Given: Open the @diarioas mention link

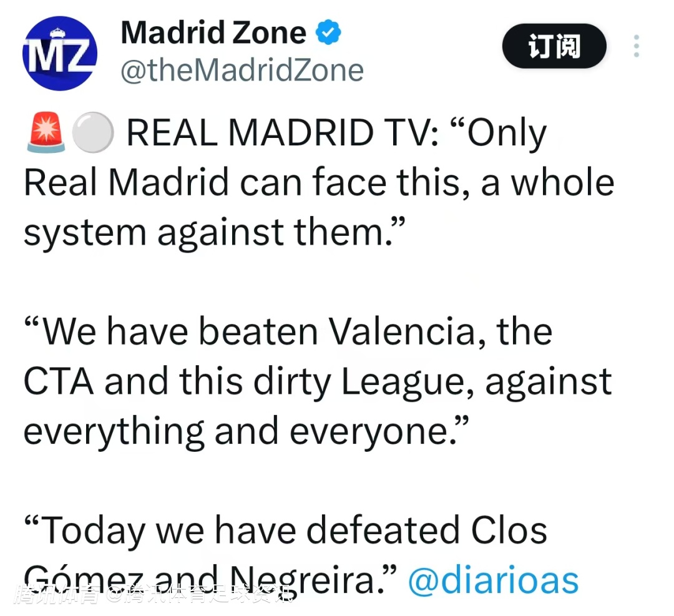Looking at the screenshot, I should pyautogui.click(x=493, y=580).
